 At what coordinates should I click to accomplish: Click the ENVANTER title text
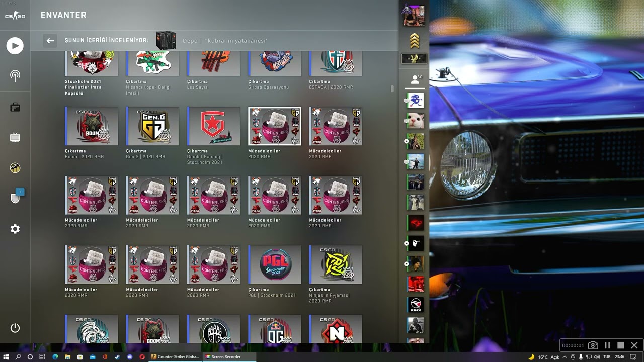point(63,15)
